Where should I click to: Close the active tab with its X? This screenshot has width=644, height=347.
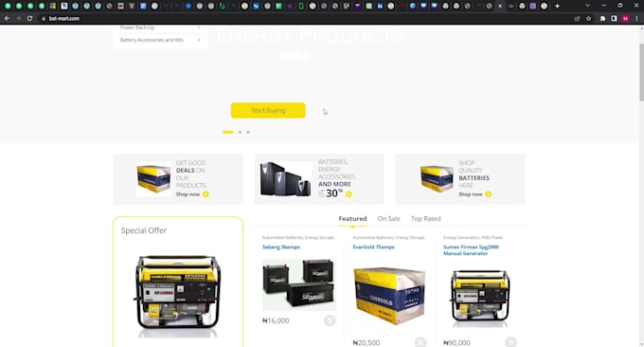point(500,7)
